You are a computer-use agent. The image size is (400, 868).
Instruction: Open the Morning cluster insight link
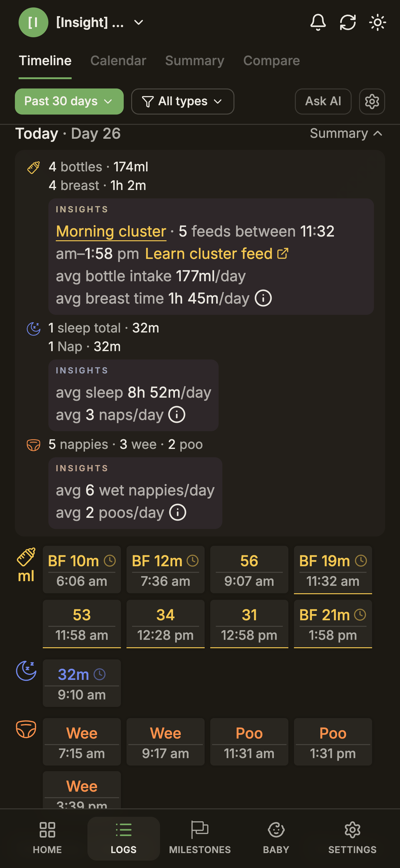[x=111, y=231]
